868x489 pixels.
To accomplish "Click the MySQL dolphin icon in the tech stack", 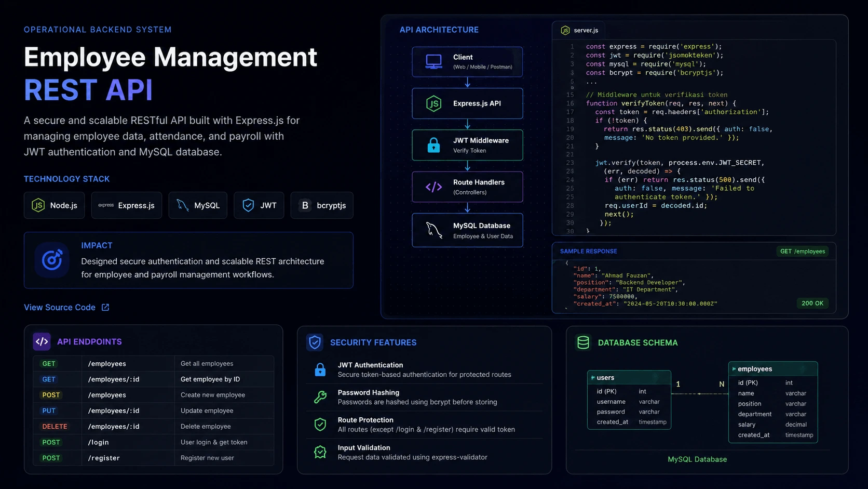I will tap(182, 205).
